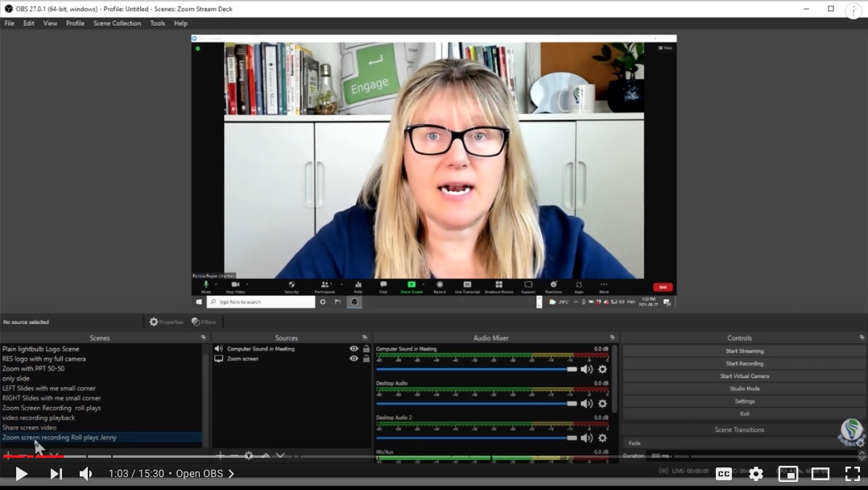The width and height of the screenshot is (868, 490).
Task: Open Zoom Reactions icon
Action: tap(553, 285)
